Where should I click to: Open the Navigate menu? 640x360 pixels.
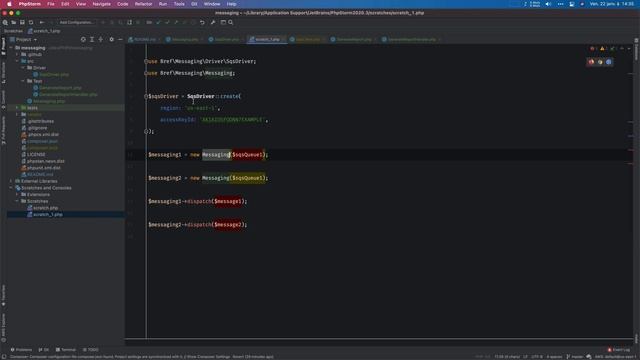(x=101, y=4)
